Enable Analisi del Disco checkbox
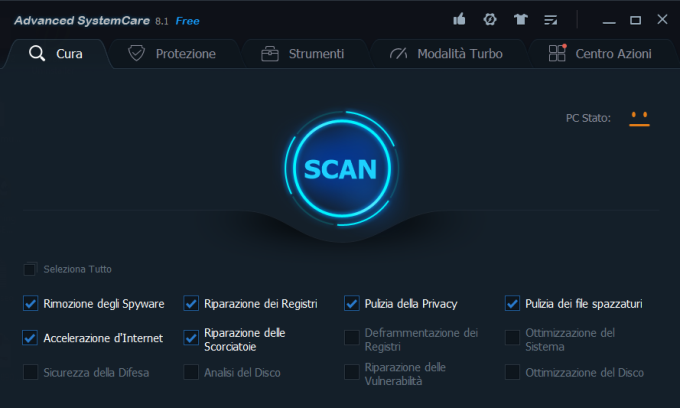This screenshot has width=680, height=408. coord(191,372)
